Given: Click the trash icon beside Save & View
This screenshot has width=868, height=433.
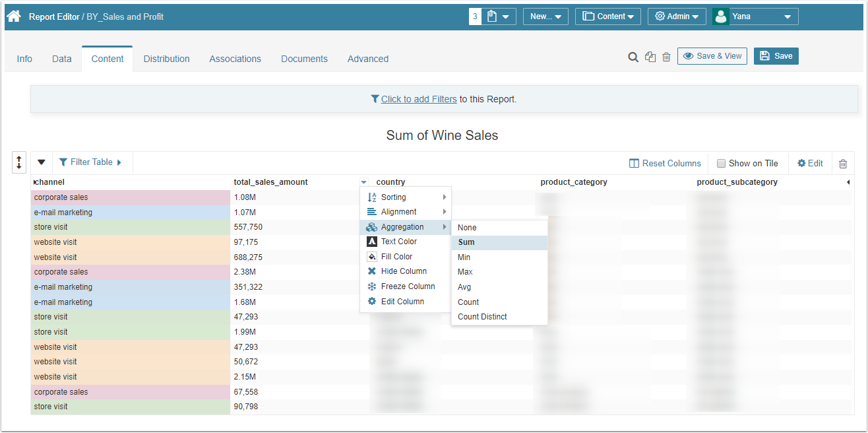Looking at the screenshot, I should pos(666,57).
